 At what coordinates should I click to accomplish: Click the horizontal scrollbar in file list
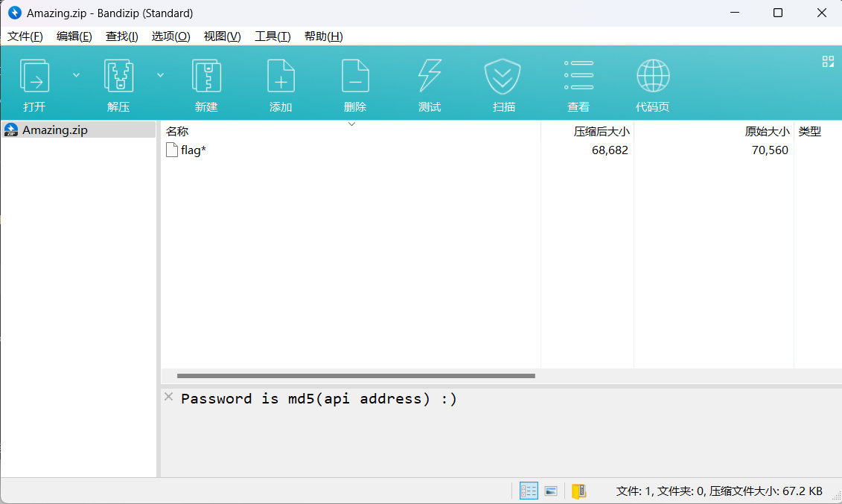click(x=356, y=376)
